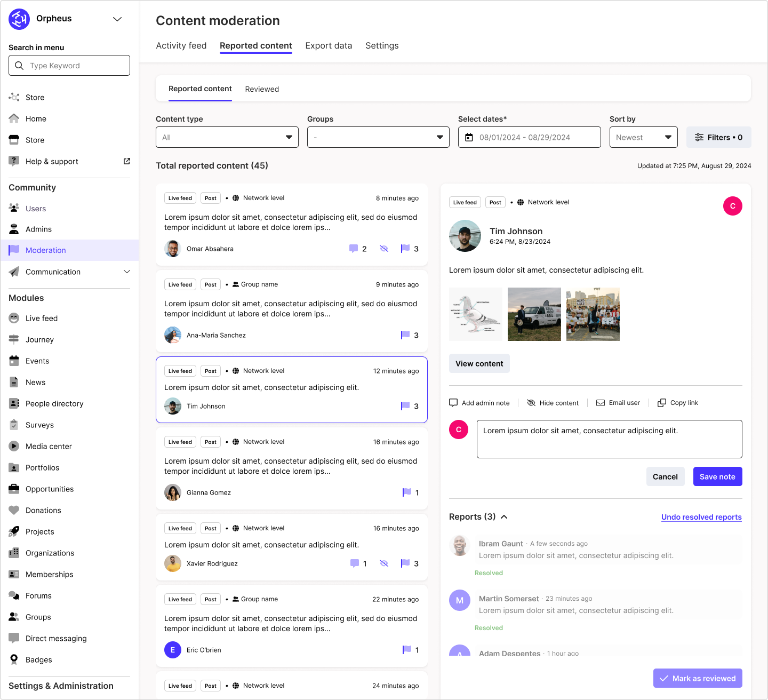Select the Reported content sub-tab
This screenshot has height=700, width=768.
tap(200, 89)
